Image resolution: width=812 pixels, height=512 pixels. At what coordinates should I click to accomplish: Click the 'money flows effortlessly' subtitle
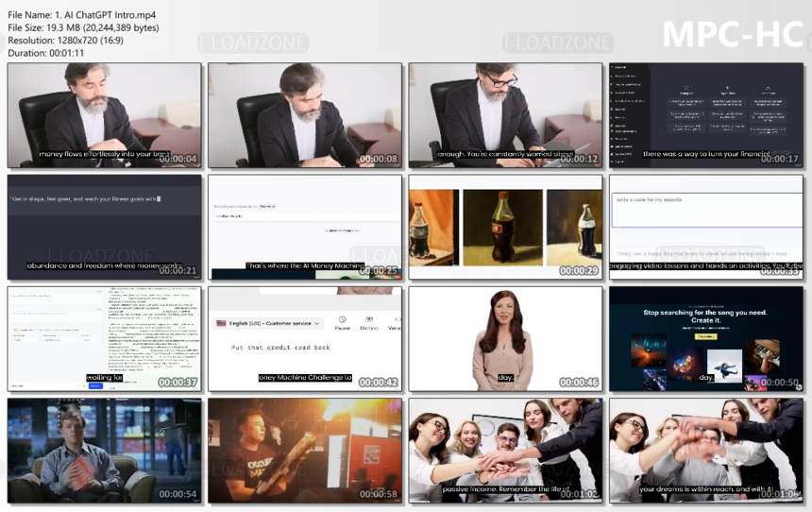[104, 154]
